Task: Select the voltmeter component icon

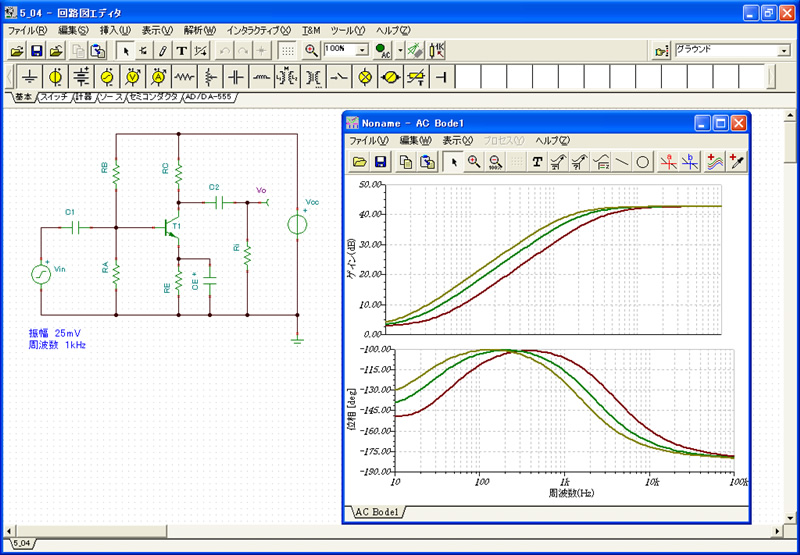Action: click(x=133, y=77)
